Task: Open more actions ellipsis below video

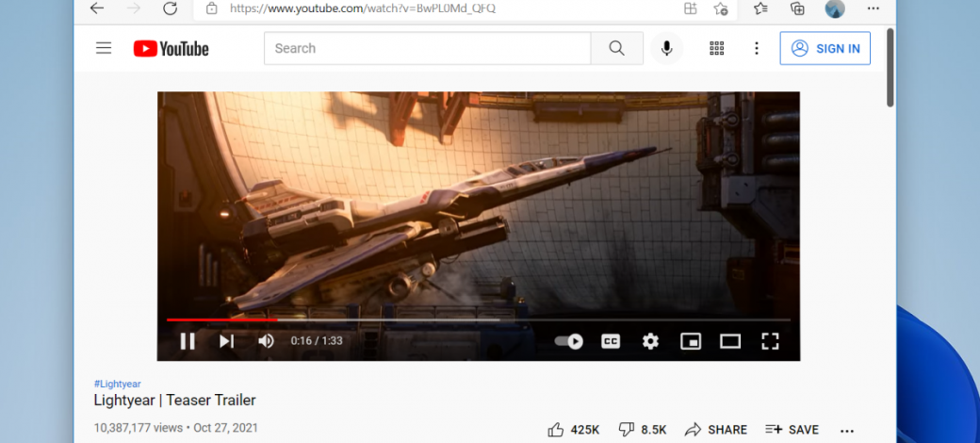Action: [x=847, y=431]
